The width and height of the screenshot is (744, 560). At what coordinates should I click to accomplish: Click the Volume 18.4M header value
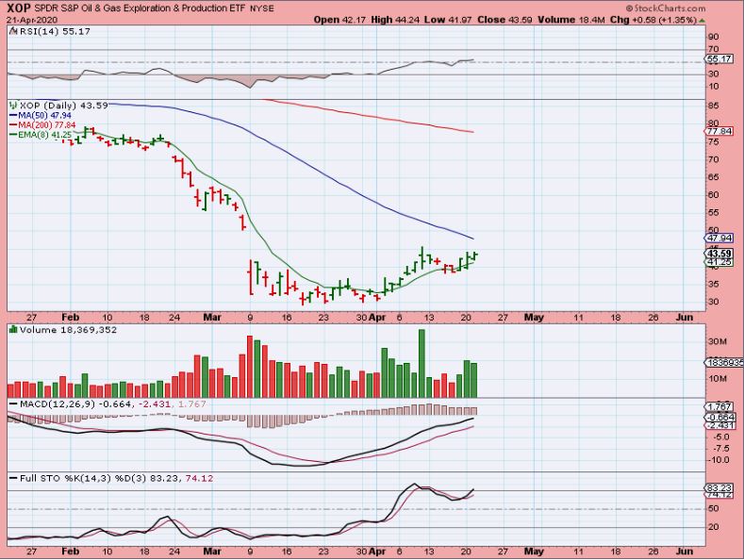pos(571,20)
